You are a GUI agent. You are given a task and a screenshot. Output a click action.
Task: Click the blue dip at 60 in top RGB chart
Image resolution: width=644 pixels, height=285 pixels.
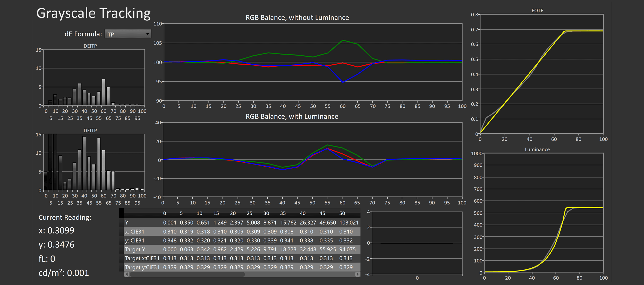343,82
